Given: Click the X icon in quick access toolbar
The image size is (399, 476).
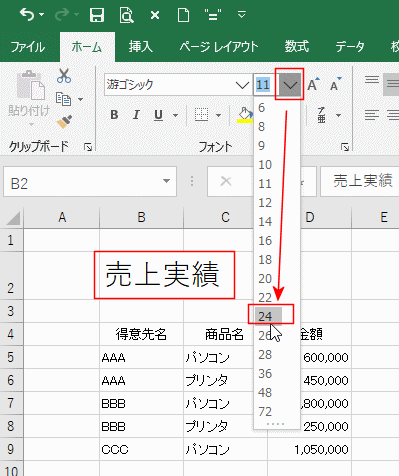Looking at the screenshot, I should point(155,15).
